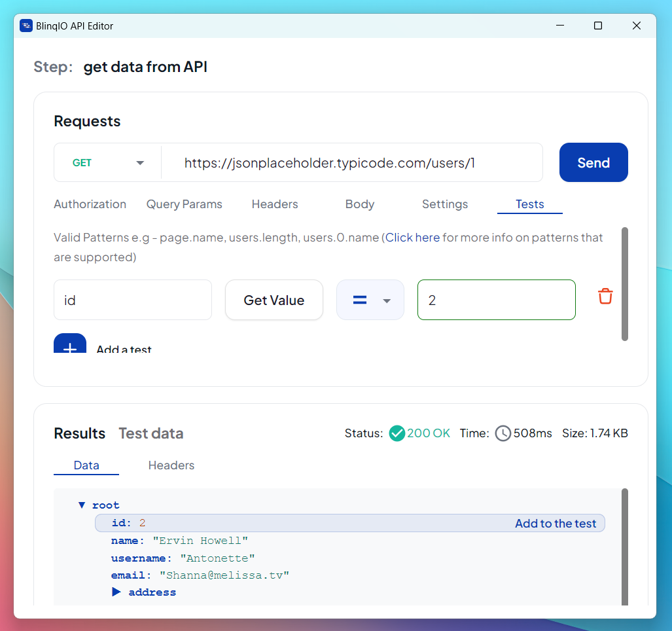Click the green 200 OK status checkmark
The height and width of the screenshot is (631, 672).
(397, 433)
